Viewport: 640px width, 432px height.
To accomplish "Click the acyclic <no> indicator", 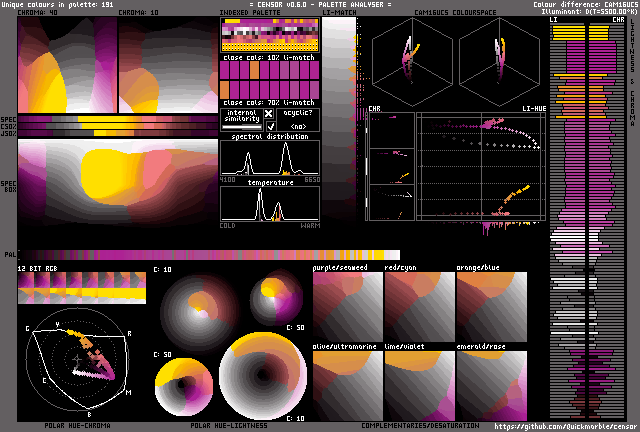I will pyautogui.click(x=299, y=127).
